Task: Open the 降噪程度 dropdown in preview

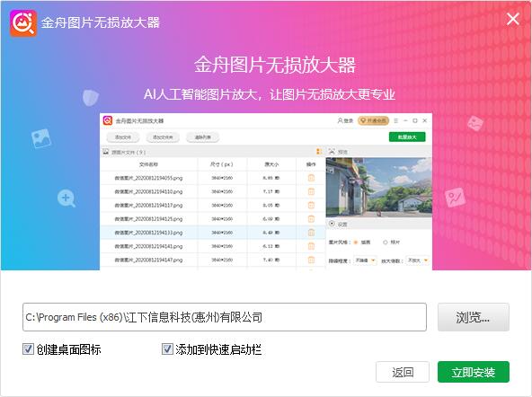Action: (x=365, y=260)
